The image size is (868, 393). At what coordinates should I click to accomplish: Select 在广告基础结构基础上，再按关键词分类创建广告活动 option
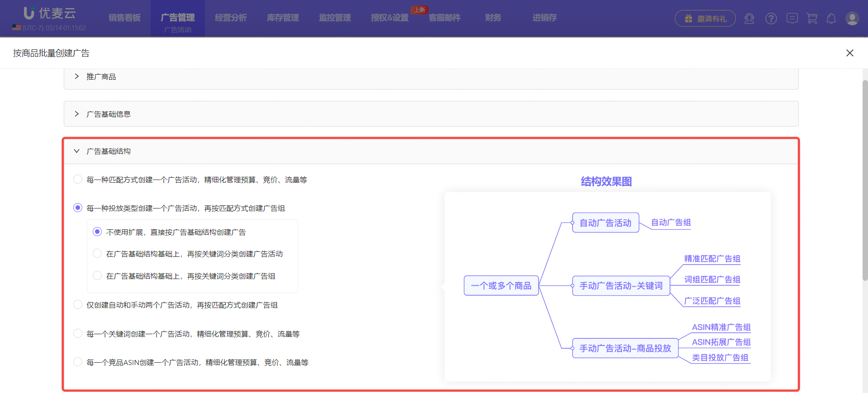click(x=97, y=254)
